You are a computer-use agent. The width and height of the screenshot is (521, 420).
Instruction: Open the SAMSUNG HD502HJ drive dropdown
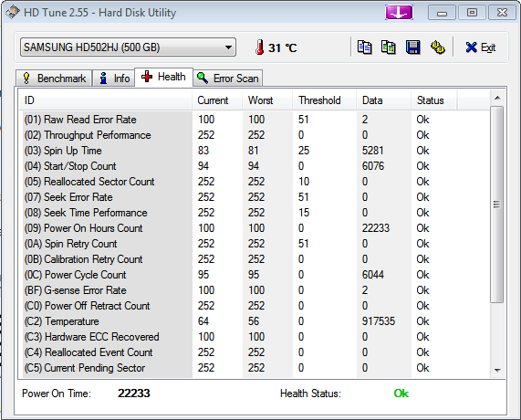(x=128, y=47)
